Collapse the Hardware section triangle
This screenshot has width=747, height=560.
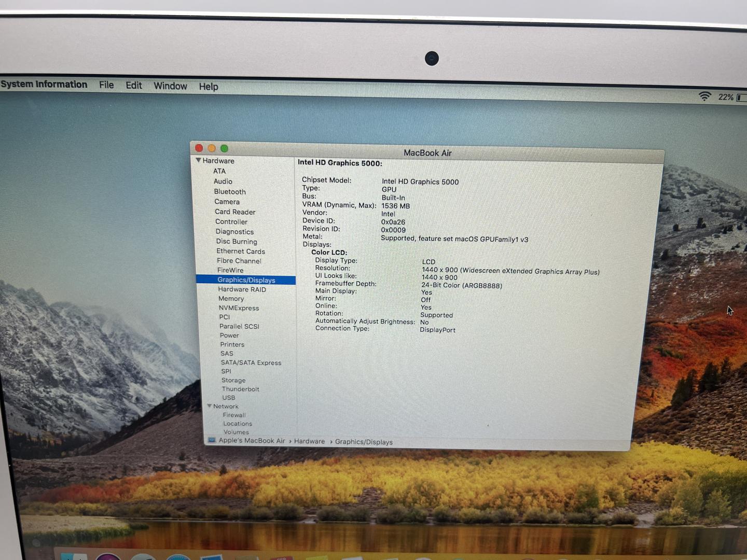[198, 161]
